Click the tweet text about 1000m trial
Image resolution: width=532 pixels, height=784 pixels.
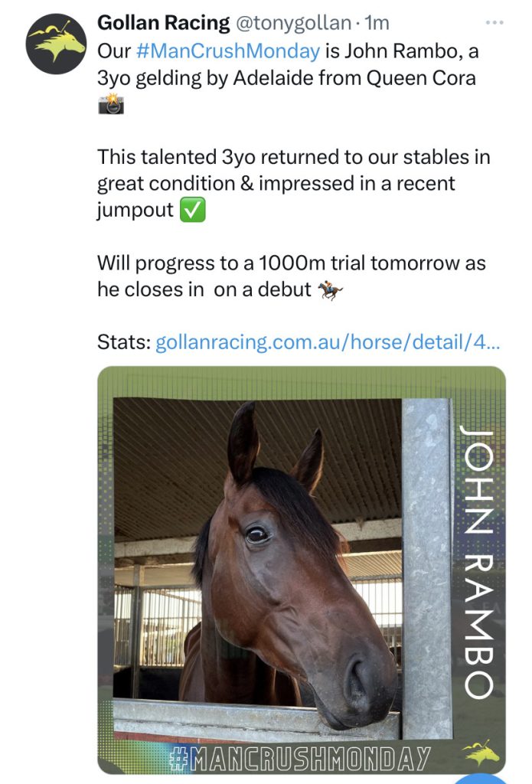tap(292, 276)
